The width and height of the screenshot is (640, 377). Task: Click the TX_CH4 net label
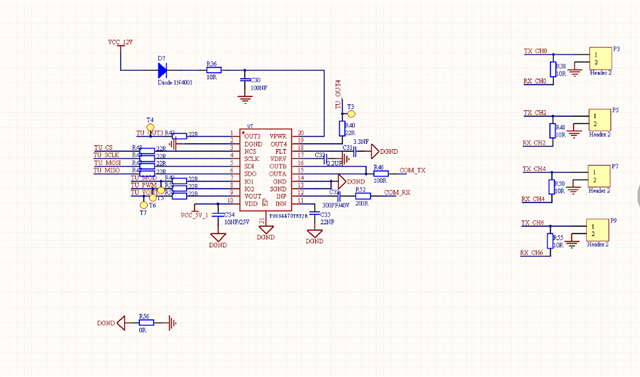[x=534, y=169]
